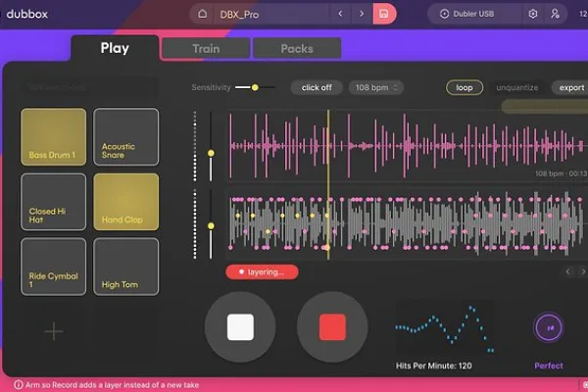
Task: Stop recording with the red button
Action: [x=332, y=327]
